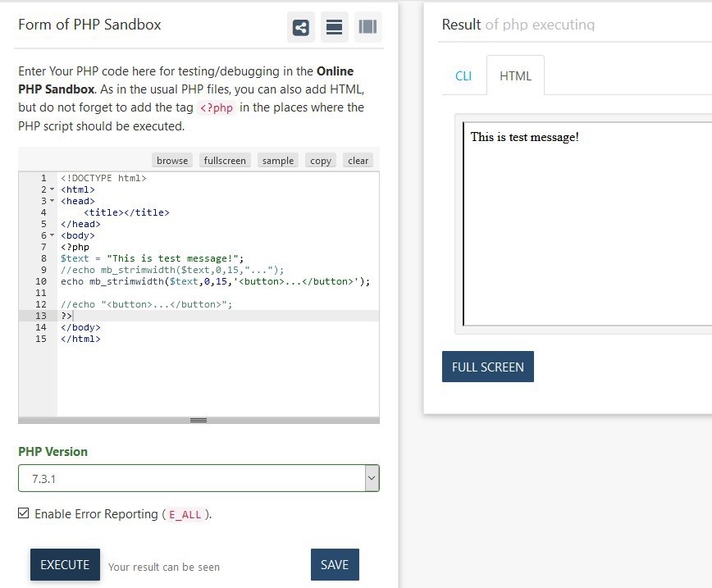The image size is (712, 588).
Task: Click the commented mb_strimwidth on line 9
Action: coord(172,270)
